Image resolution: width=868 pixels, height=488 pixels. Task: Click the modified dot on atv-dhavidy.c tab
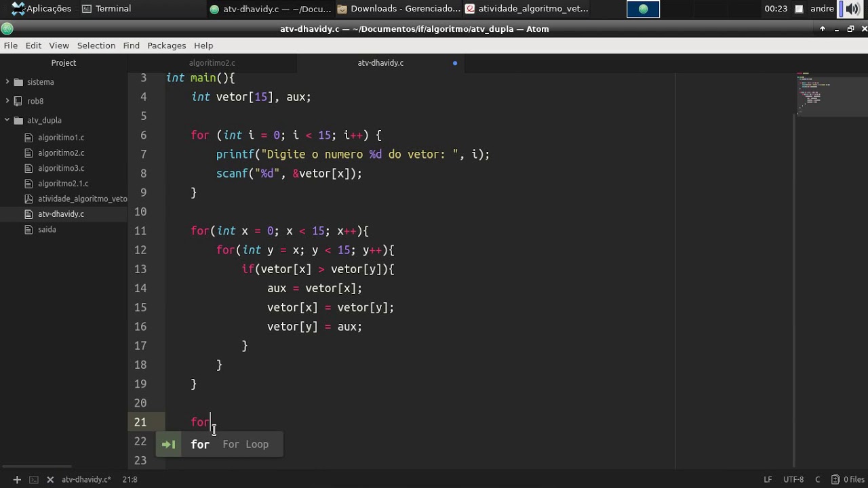pos(455,63)
